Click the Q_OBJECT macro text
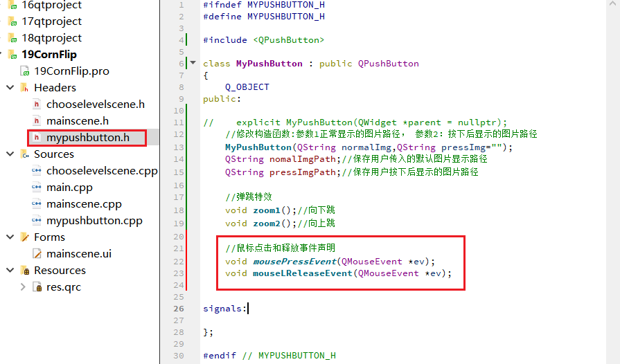Image resolution: width=620 pixels, height=364 pixels. 247,87
